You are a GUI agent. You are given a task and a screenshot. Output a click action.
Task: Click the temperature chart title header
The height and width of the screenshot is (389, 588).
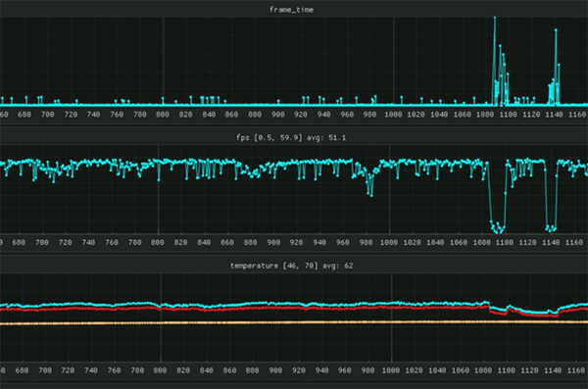(291, 266)
